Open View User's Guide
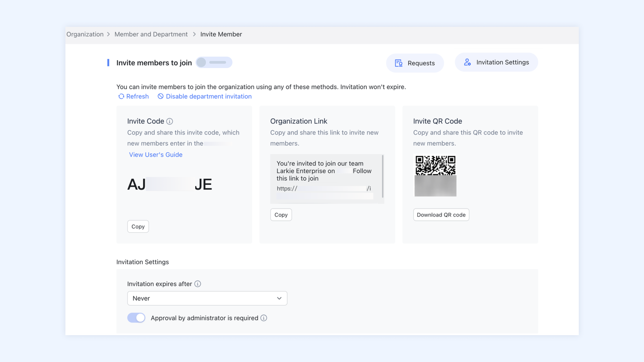 point(155,154)
